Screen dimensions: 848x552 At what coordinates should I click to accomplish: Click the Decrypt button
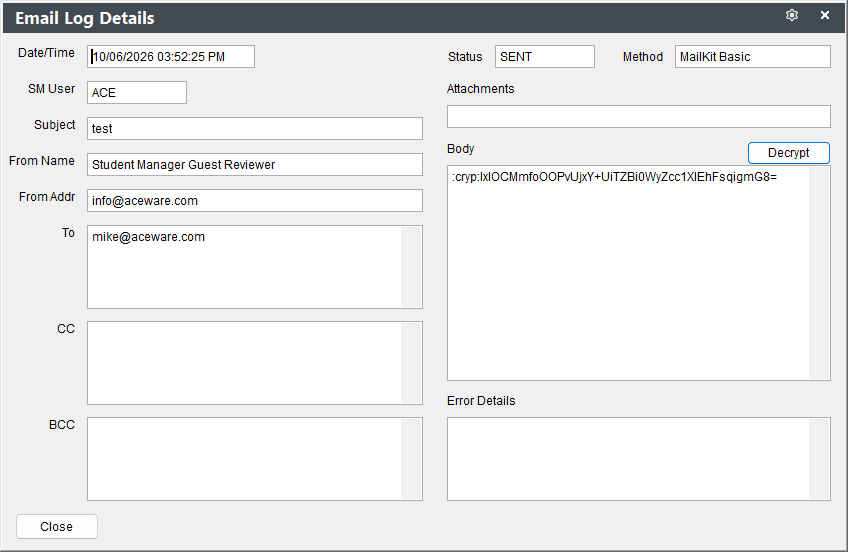click(x=789, y=152)
